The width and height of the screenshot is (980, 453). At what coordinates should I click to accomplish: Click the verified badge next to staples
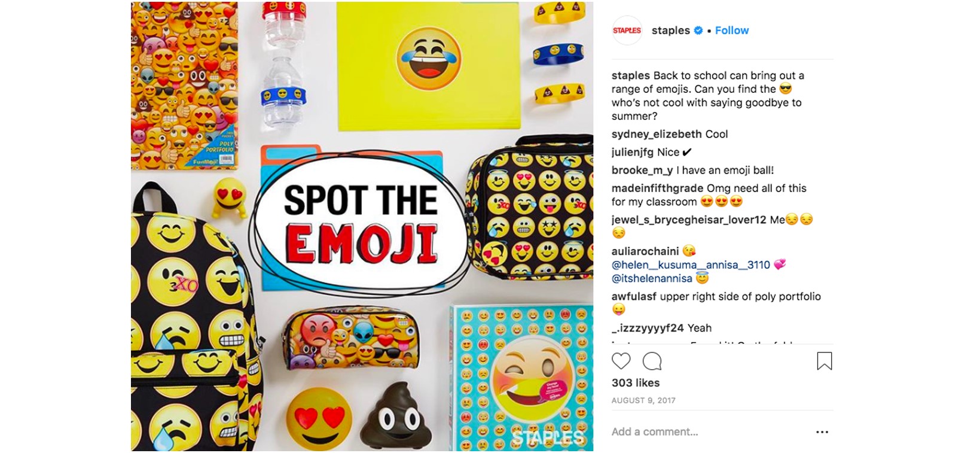[x=698, y=31]
